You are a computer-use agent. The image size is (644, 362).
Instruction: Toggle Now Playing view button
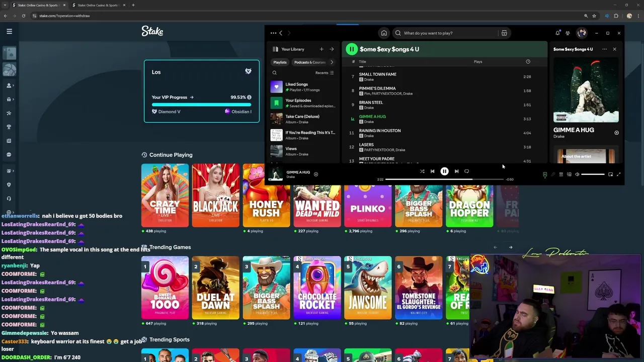(x=545, y=174)
